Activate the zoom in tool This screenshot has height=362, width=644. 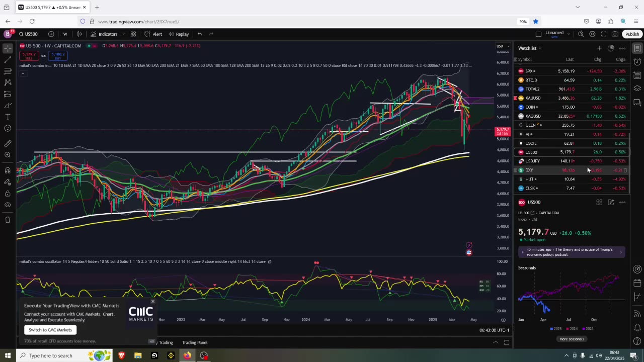[x=8, y=155]
